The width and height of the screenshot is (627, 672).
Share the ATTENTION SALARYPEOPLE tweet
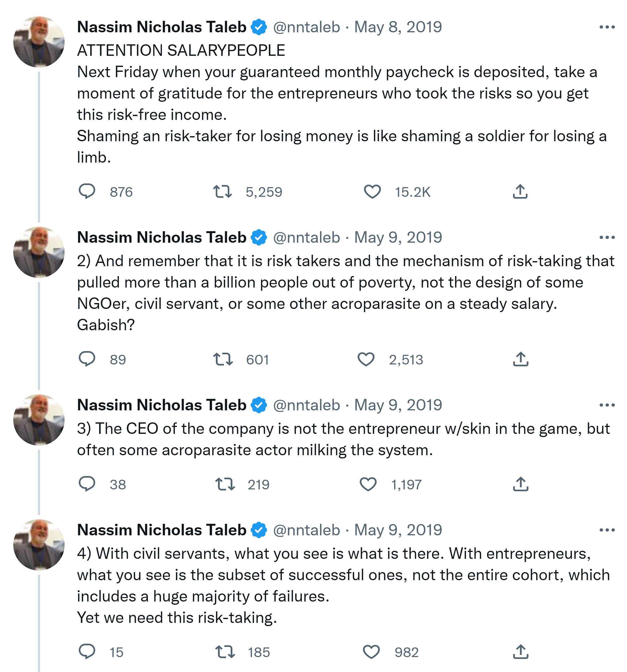[x=520, y=191]
